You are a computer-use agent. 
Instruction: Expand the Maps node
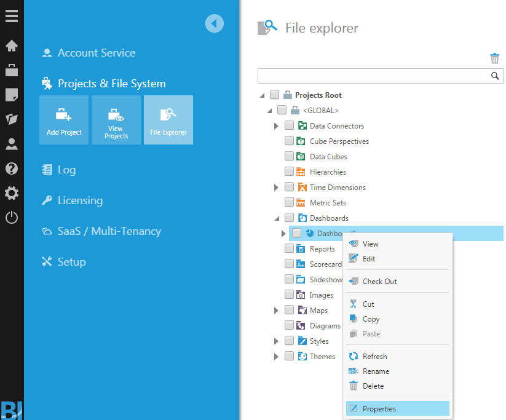pyautogui.click(x=276, y=311)
